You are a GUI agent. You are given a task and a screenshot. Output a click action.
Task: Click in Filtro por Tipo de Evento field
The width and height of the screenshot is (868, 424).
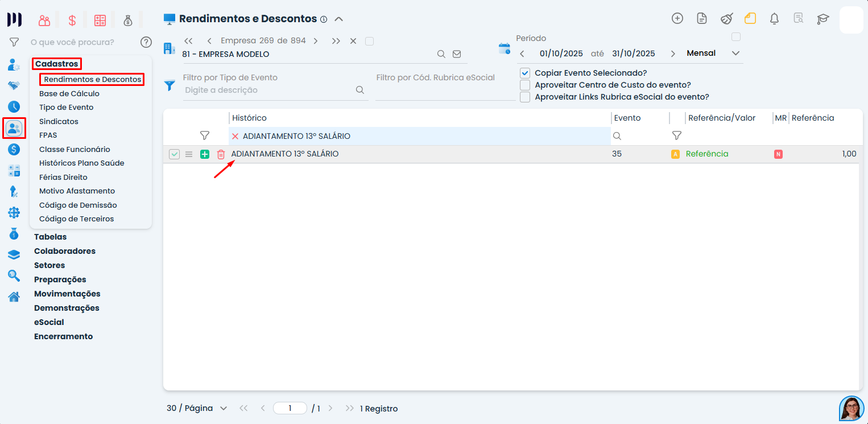[267, 90]
